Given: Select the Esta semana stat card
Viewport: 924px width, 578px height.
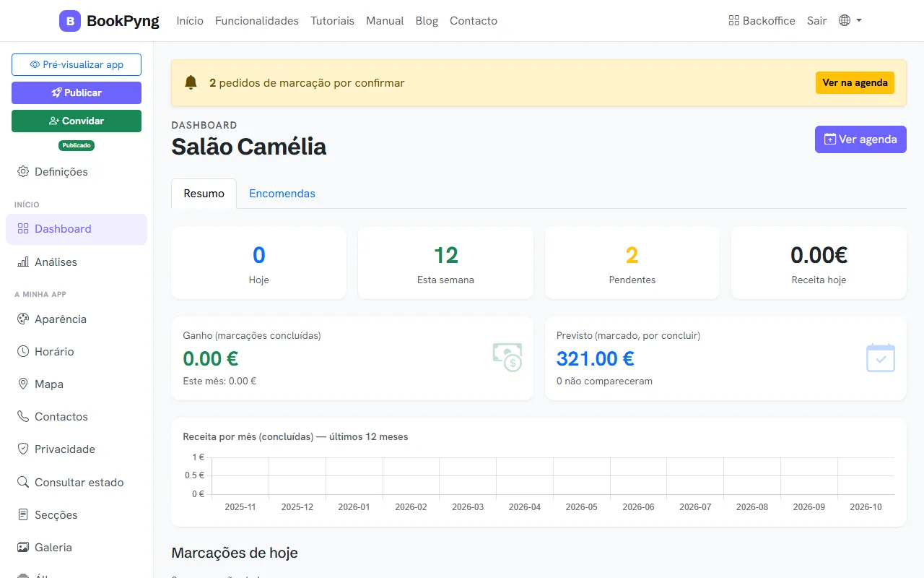Looking at the screenshot, I should (445, 263).
